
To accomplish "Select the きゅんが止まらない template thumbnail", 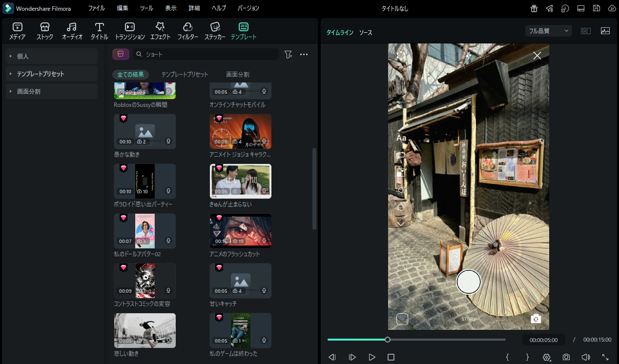I will (241, 181).
